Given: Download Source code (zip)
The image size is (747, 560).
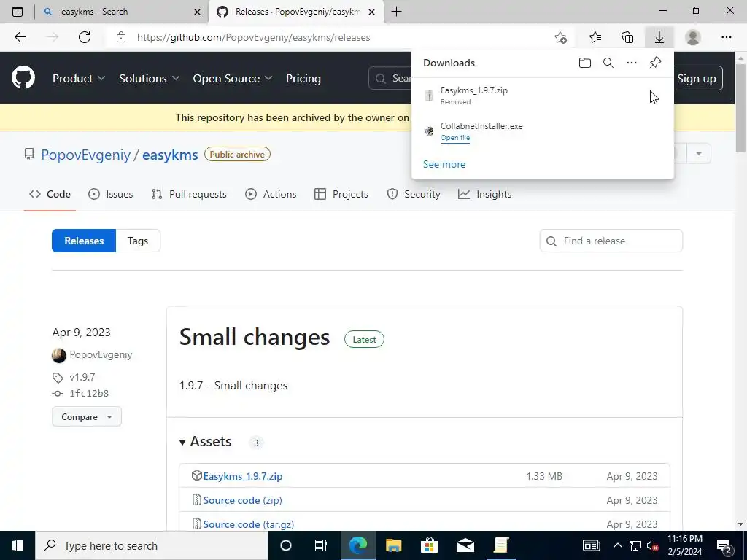Looking at the screenshot, I should tap(242, 500).
